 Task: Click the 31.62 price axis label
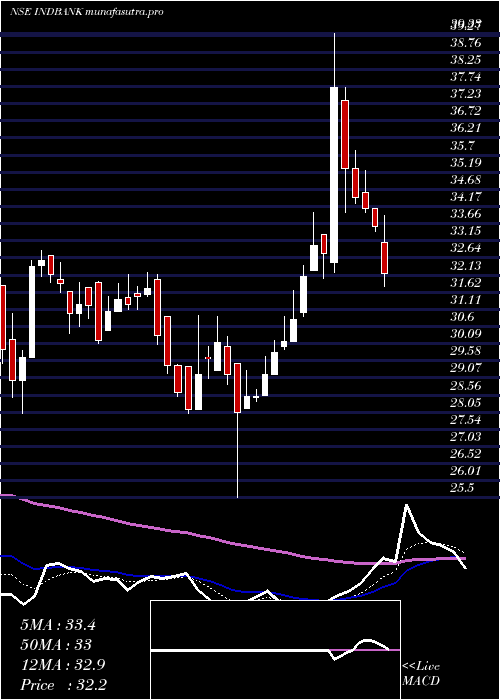466,283
